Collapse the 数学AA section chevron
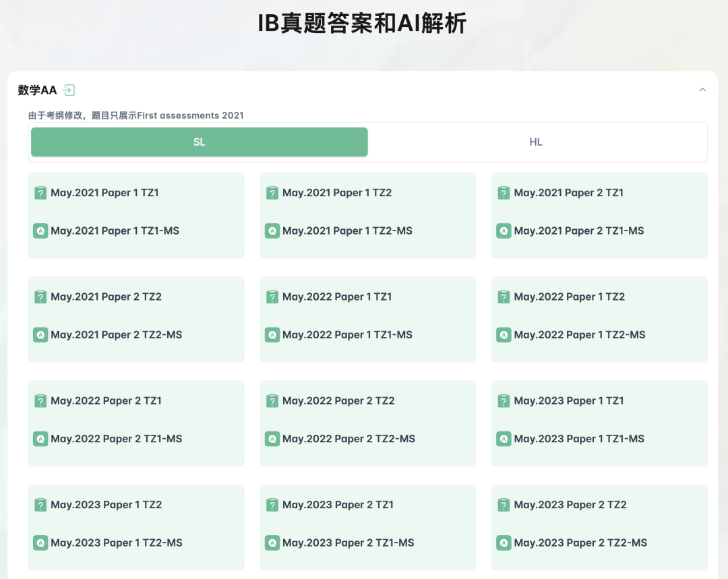Image resolution: width=728 pixels, height=579 pixels. [702, 90]
